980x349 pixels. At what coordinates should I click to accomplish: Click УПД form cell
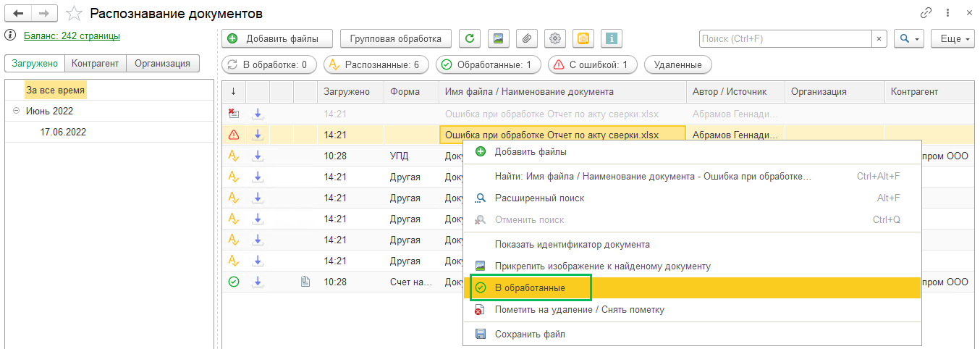(x=411, y=156)
